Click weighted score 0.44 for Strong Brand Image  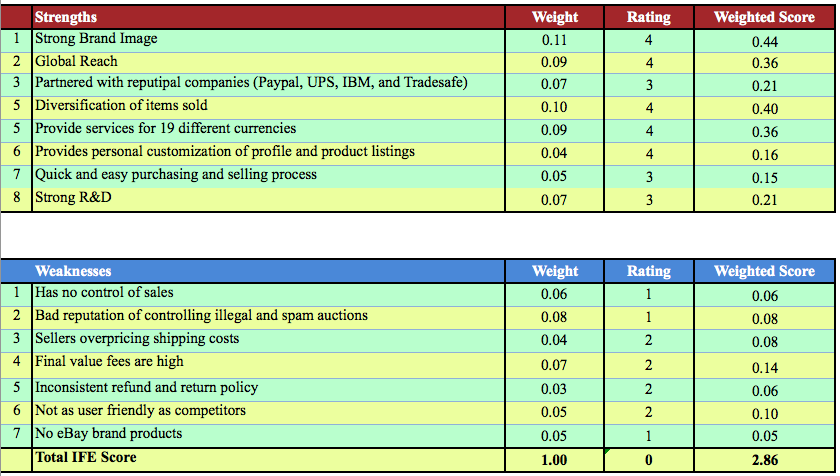pos(764,41)
